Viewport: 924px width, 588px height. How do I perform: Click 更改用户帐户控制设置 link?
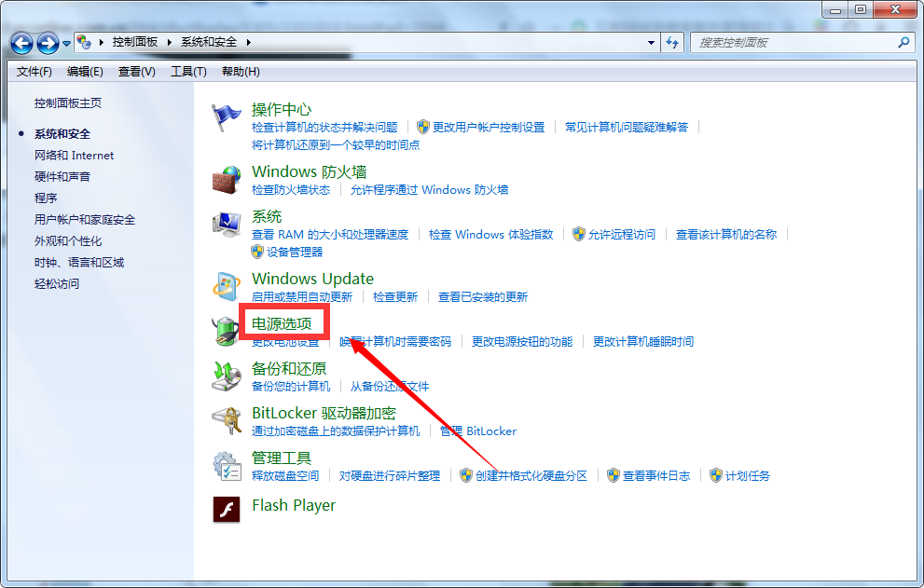[489, 128]
